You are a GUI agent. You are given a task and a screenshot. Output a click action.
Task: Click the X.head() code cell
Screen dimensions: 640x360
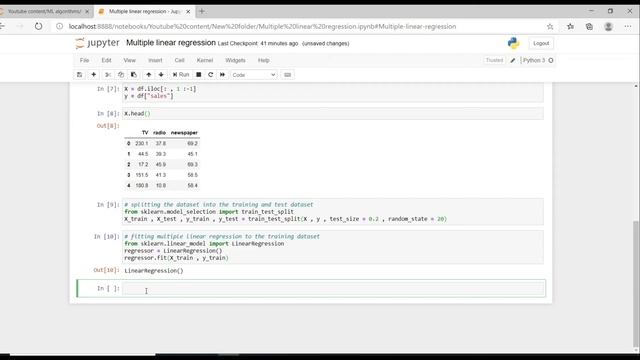point(333,113)
